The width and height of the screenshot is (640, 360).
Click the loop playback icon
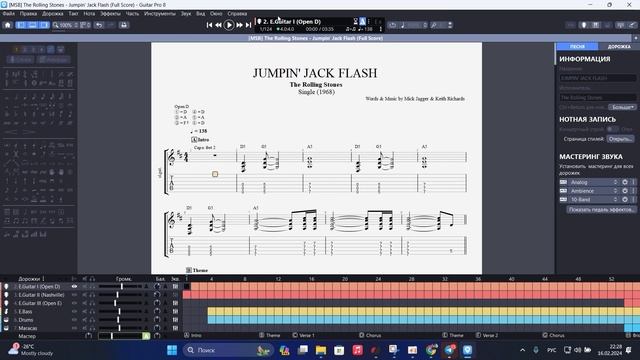[x=392, y=25]
